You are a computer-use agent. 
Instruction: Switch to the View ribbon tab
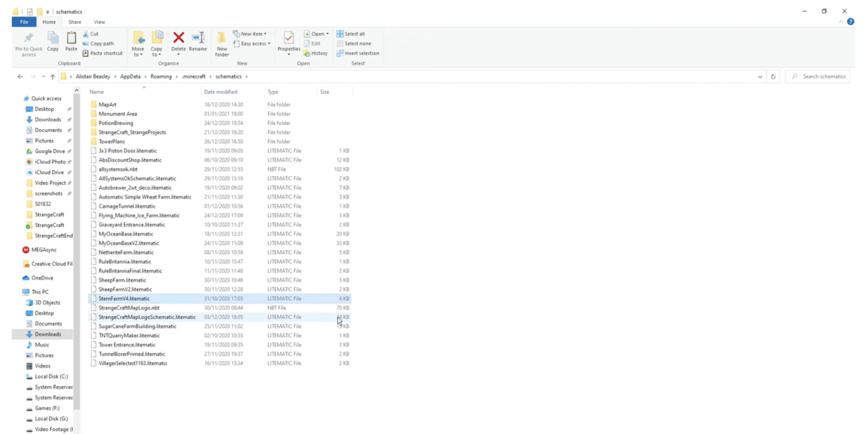point(99,22)
